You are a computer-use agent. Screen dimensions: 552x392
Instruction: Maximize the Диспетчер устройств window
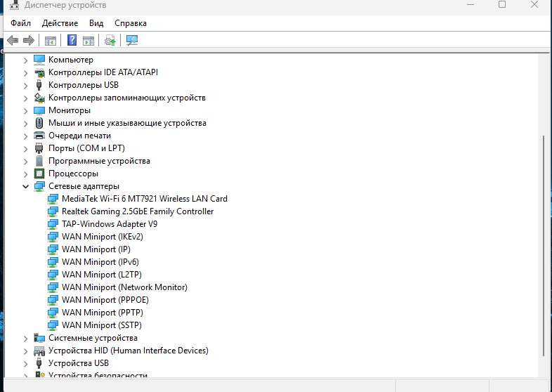click(502, 5)
